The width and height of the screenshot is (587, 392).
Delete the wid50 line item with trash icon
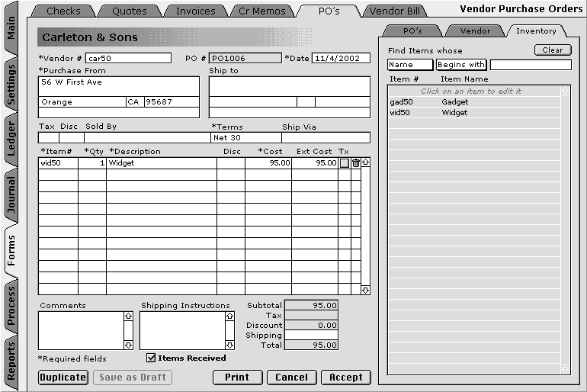pos(356,163)
